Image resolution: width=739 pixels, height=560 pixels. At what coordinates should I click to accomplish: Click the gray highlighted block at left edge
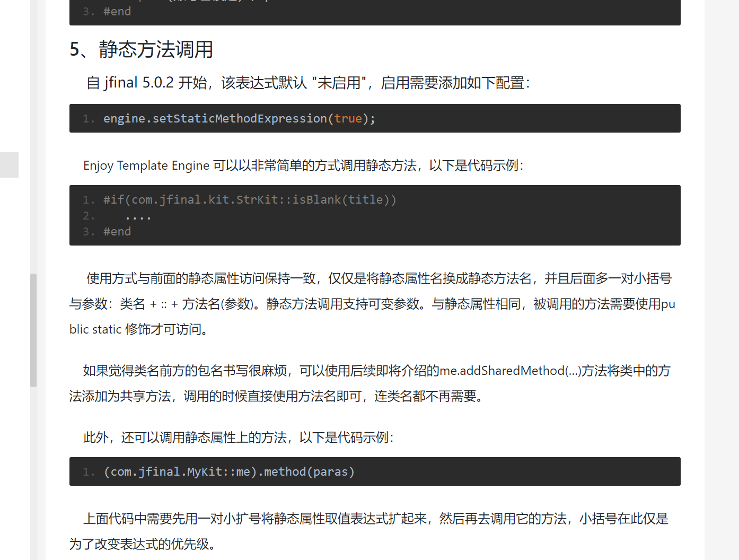pyautogui.click(x=9, y=165)
